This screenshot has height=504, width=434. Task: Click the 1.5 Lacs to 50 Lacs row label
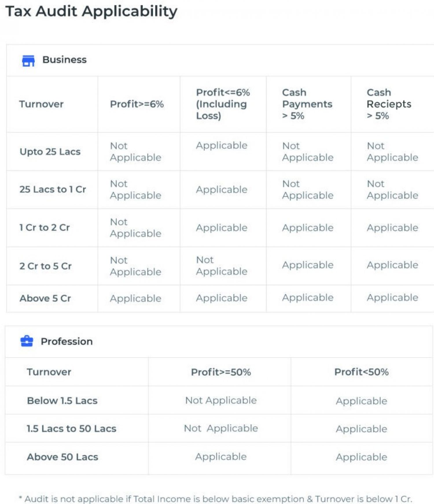coord(71,428)
